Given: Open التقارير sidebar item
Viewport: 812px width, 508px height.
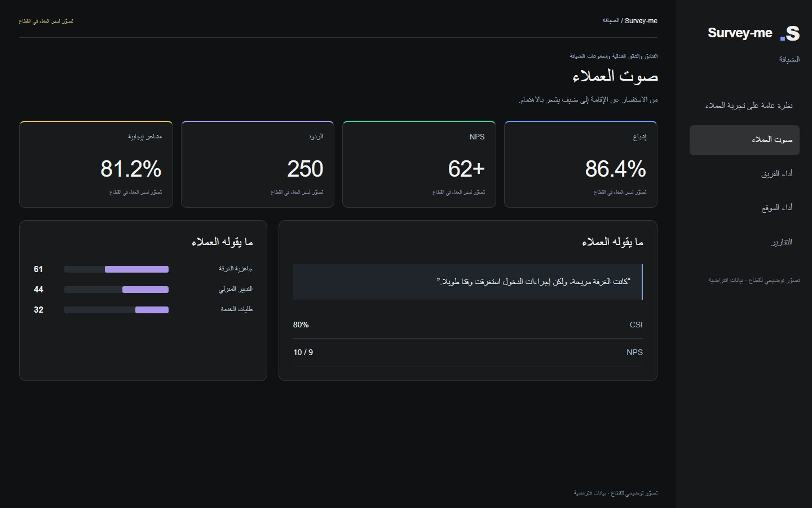Looking at the screenshot, I should pyautogui.click(x=744, y=242).
